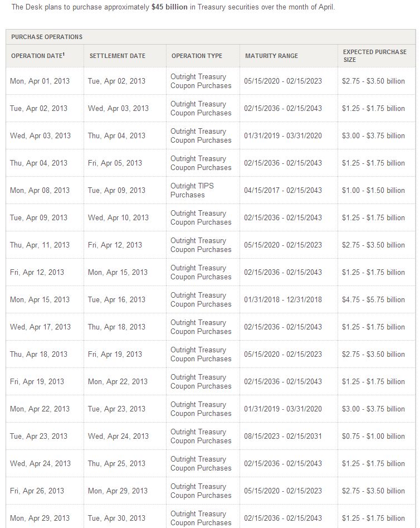This screenshot has width=420, height=528.
Task: Select the $4.75 - $5.75 billion purchase size
Action: (x=373, y=299)
